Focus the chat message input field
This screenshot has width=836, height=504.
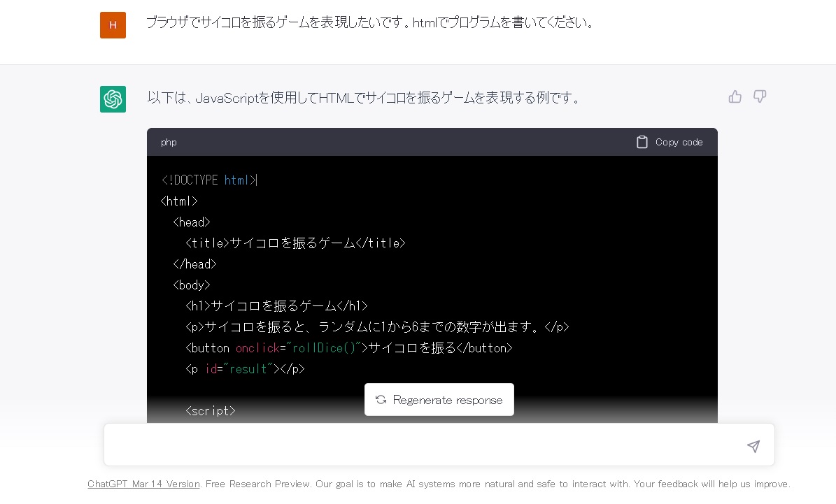(x=439, y=445)
